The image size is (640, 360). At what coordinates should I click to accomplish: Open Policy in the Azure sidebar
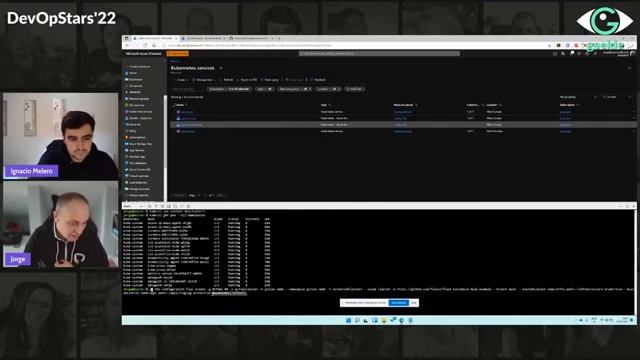131,131
